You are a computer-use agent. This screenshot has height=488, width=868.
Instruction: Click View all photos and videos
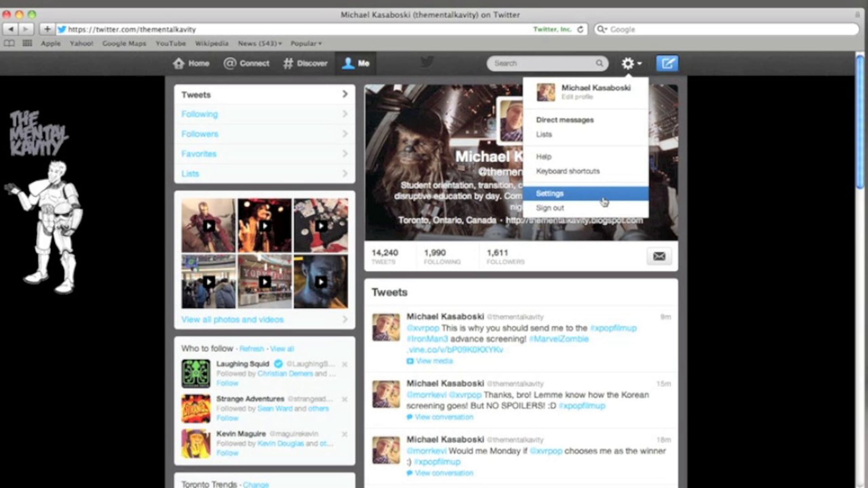[233, 320]
